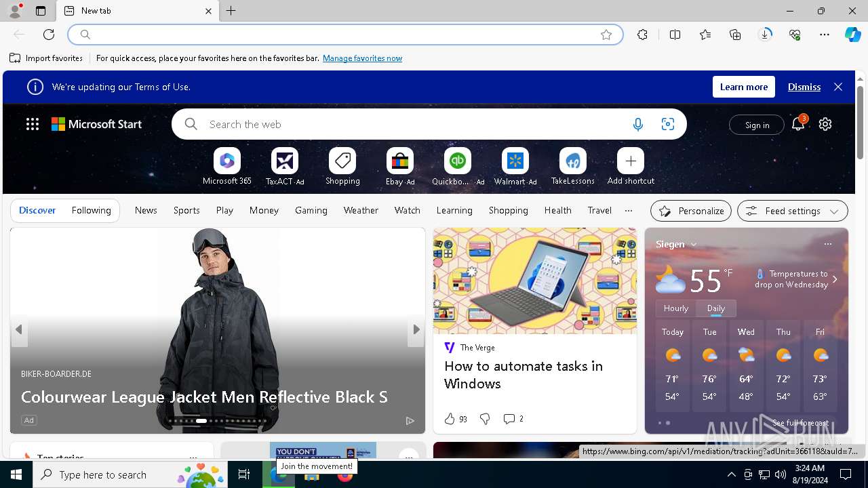This screenshot has height=488, width=868.
Task: Click the browser Refresh icon
Action: [49, 35]
